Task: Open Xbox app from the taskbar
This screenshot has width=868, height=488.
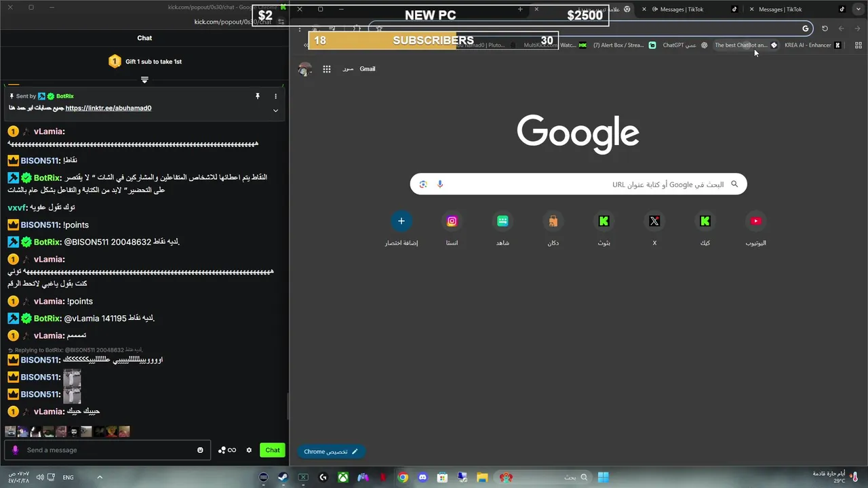Action: coord(344,477)
